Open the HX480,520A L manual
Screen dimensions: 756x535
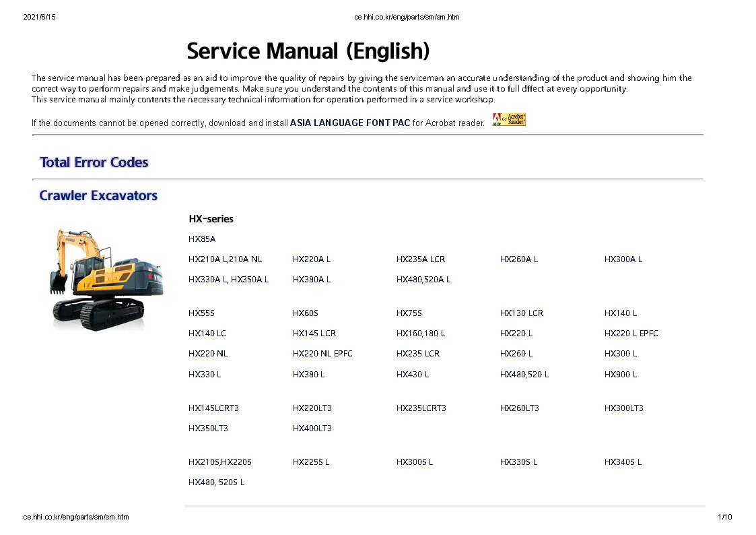pyautogui.click(x=423, y=280)
